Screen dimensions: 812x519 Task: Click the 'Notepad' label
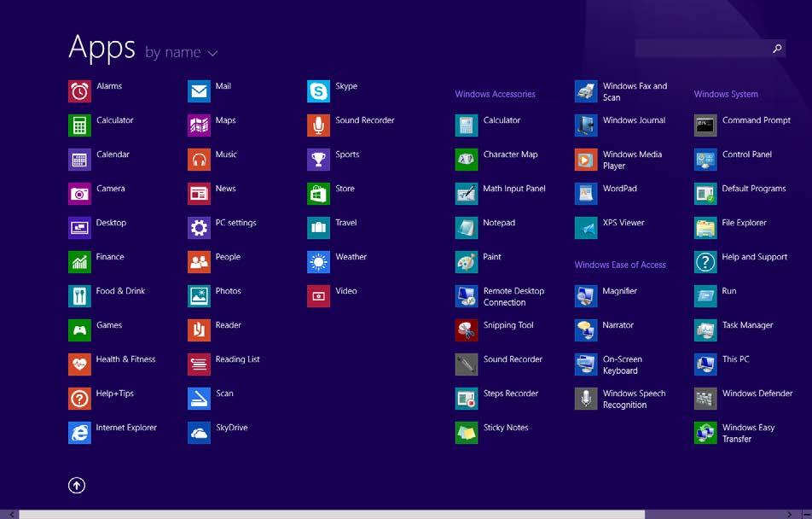(499, 223)
